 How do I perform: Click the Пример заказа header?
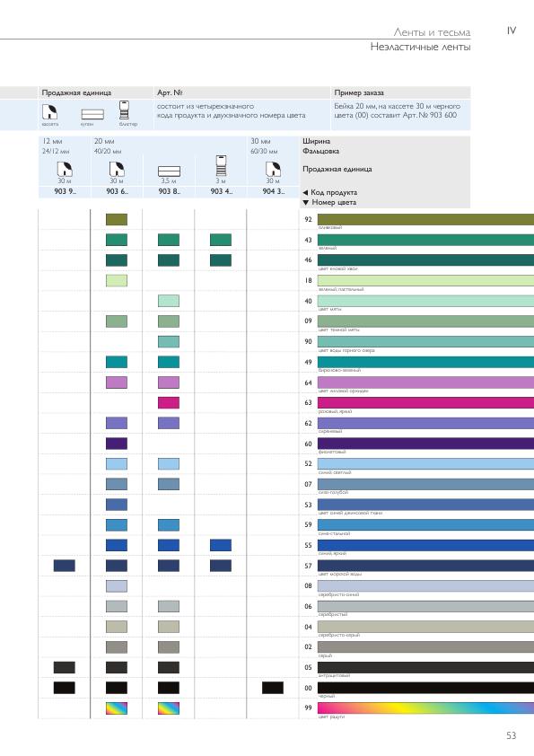click(x=359, y=92)
